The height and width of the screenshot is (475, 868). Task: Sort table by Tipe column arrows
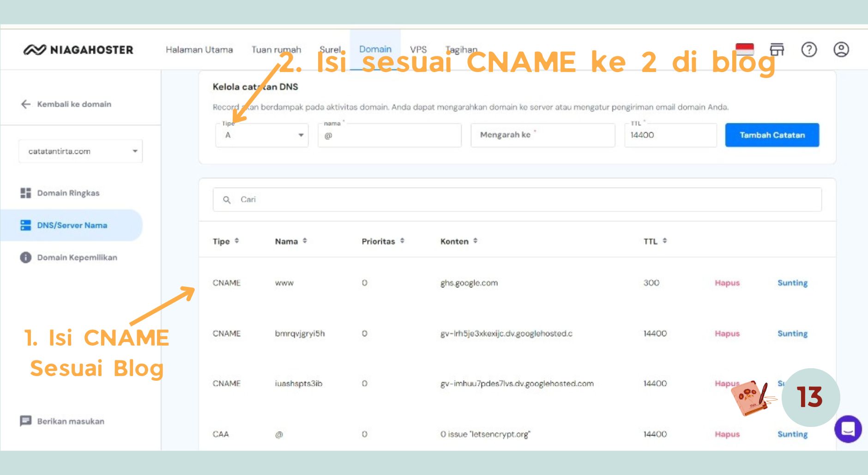point(237,241)
